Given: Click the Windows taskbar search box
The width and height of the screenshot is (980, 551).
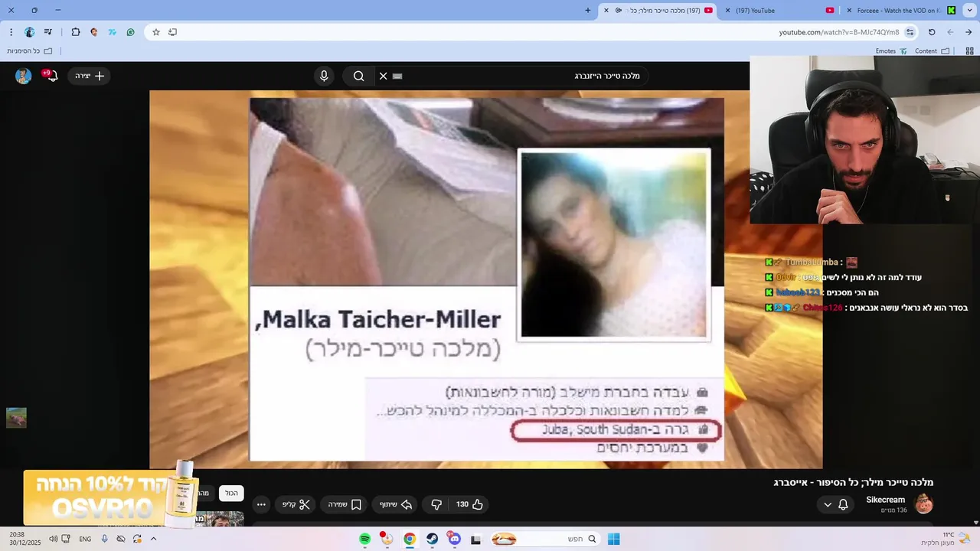Looking at the screenshot, I should [x=546, y=539].
